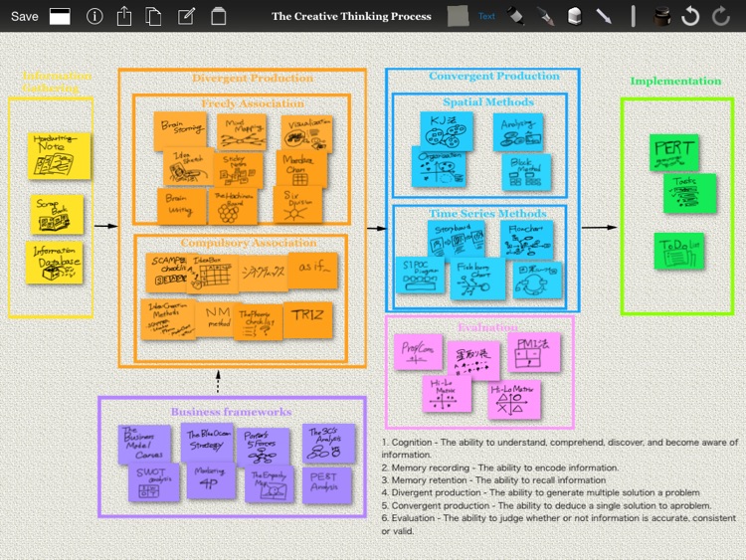Select the PEST Analysis purple sticky

click(x=327, y=484)
